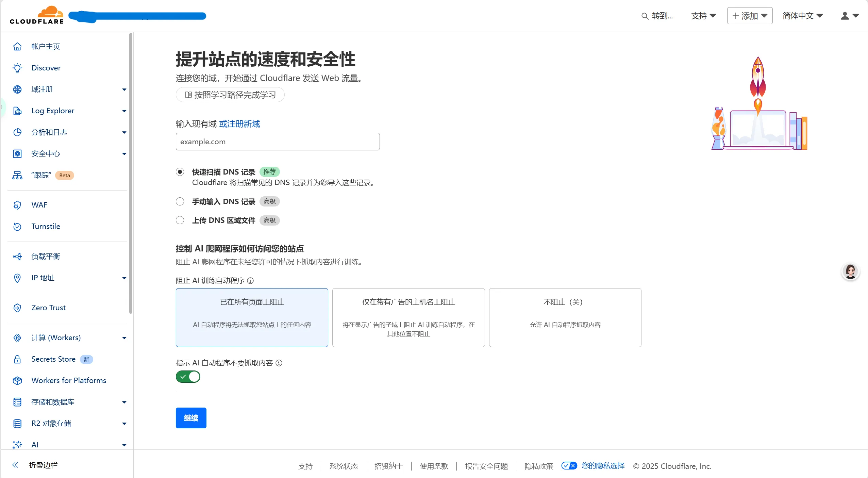868x478 pixels.
Task: Click the Secrets Store lock icon
Action: 17,359
